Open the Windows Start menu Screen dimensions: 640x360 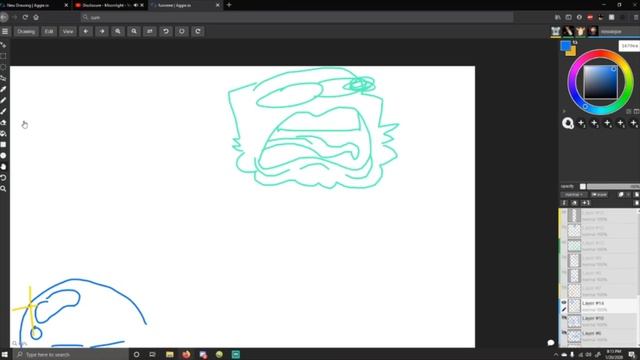pyautogui.click(x=5, y=354)
